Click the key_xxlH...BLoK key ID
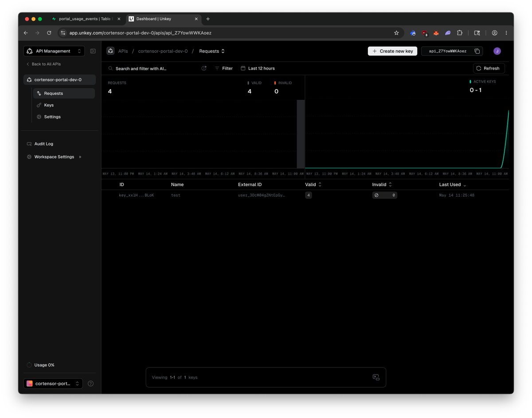The width and height of the screenshot is (532, 418). point(136,195)
